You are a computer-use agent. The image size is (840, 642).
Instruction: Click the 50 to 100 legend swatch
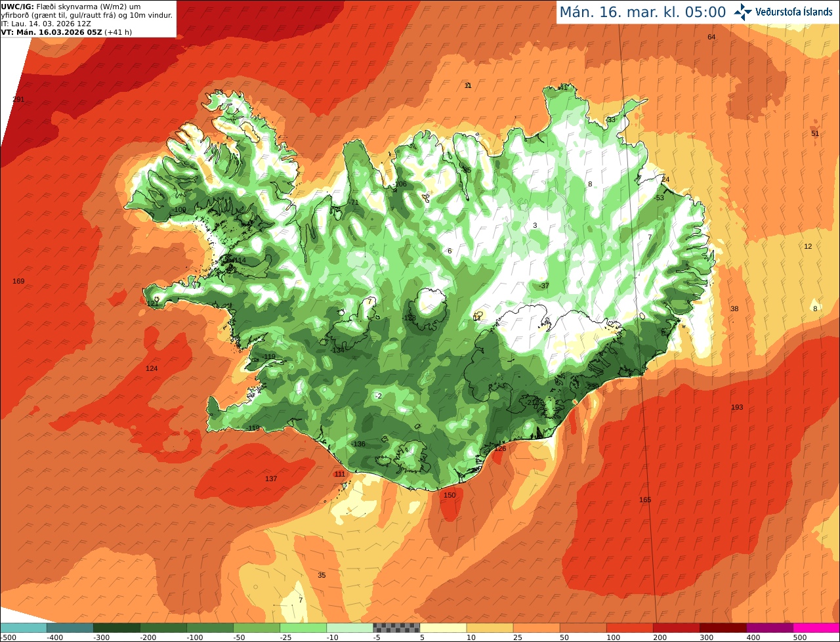coord(583,628)
